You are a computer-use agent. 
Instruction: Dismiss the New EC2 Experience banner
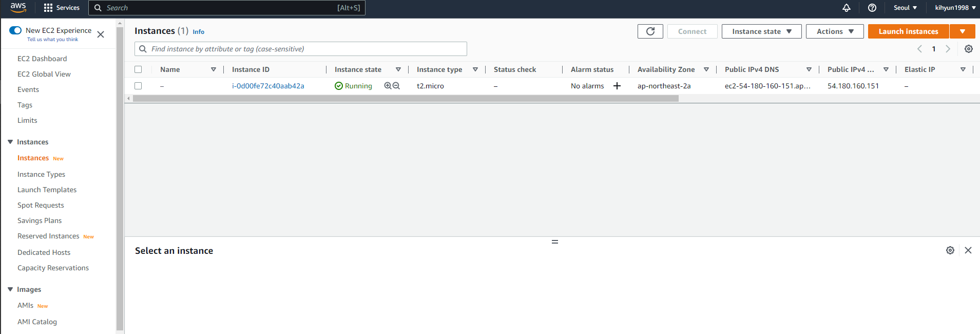101,34
